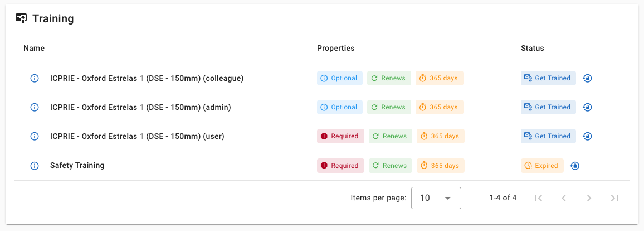
Task: Click Get Trained for colleague training
Action: [x=548, y=78]
